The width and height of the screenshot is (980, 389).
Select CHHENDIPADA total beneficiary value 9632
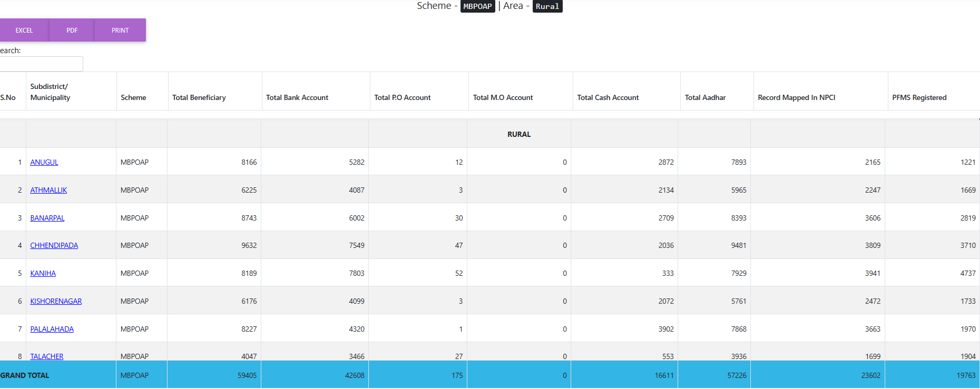point(249,245)
